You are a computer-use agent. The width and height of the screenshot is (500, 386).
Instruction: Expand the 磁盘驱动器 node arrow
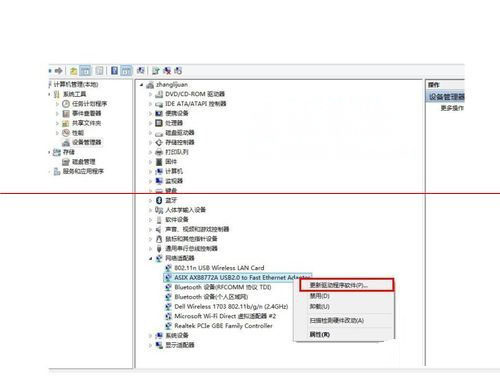pyautogui.click(x=150, y=133)
